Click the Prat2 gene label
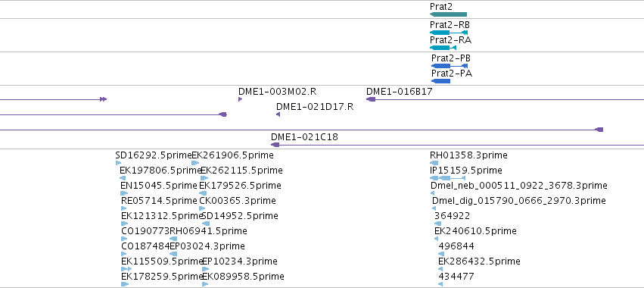Viewport: 644px width, 288px height. tap(441, 7)
